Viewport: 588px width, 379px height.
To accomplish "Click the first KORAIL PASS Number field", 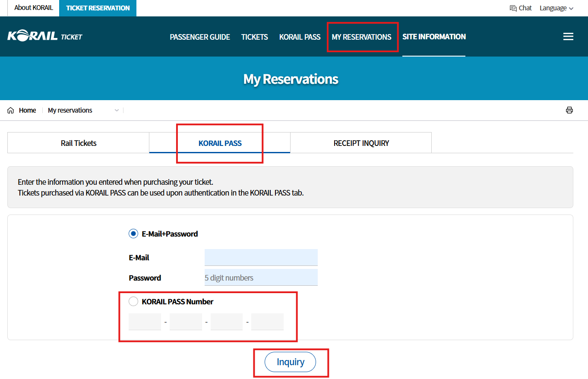I will [x=144, y=321].
